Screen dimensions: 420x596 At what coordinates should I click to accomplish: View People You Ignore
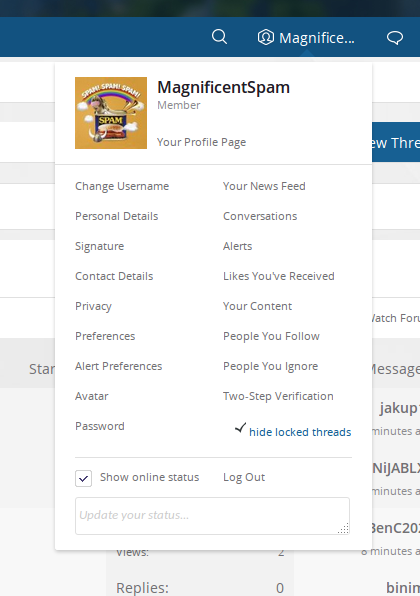pyautogui.click(x=271, y=366)
